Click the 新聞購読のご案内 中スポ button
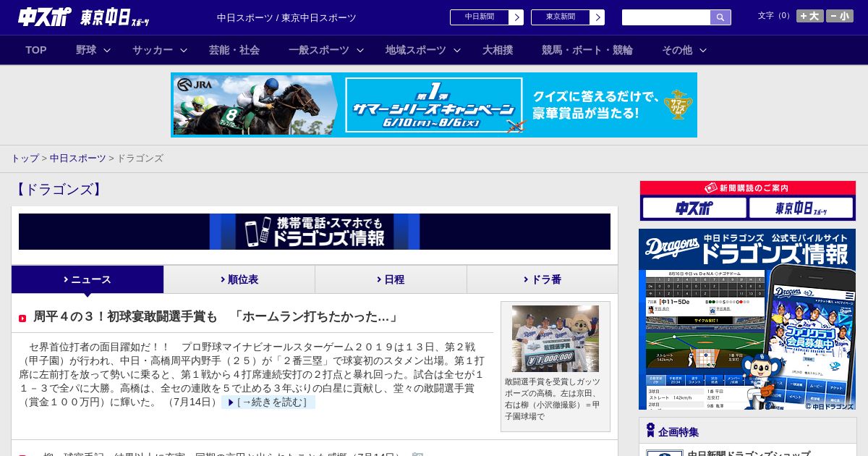The image size is (868, 456). (x=694, y=208)
